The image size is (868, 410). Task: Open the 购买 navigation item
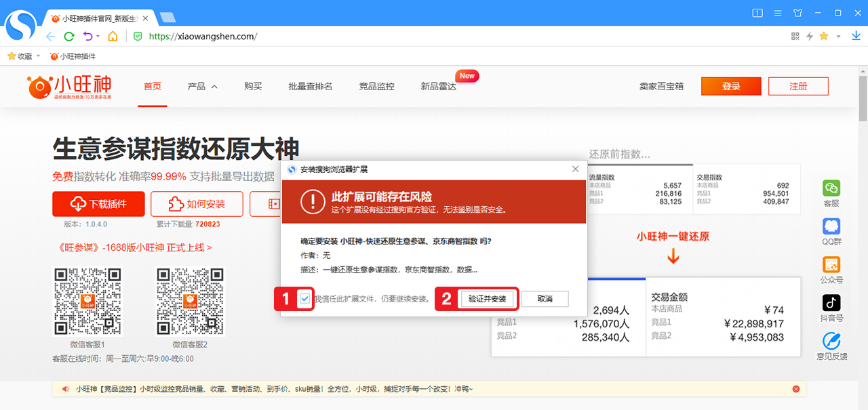tap(253, 87)
